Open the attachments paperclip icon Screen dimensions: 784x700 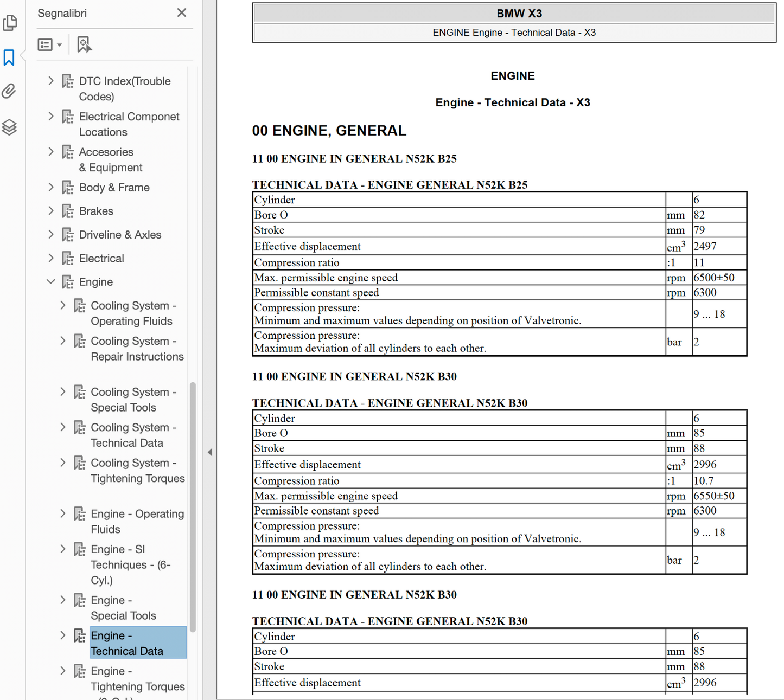(9, 91)
